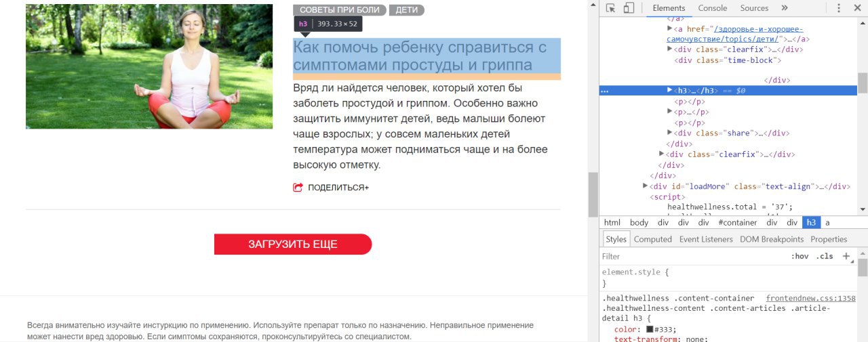Click the Styles pane scrollbar thumb
The height and width of the screenshot is (342, 868).
pos(863,268)
